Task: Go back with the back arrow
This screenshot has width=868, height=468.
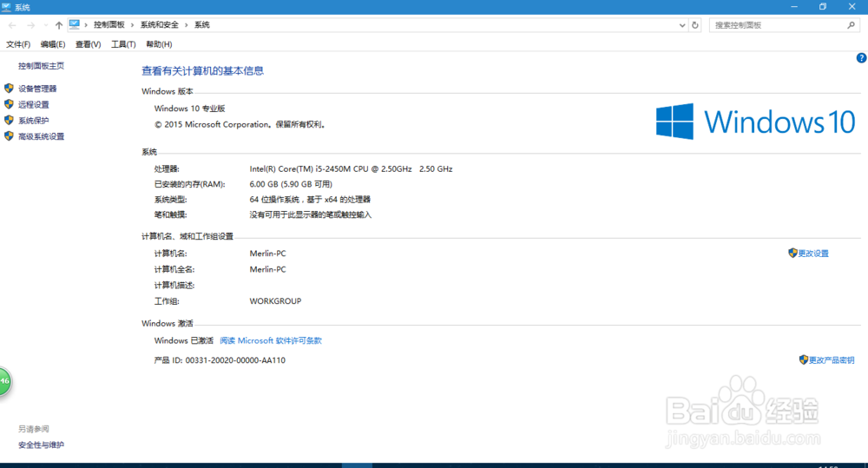Action: (x=12, y=25)
